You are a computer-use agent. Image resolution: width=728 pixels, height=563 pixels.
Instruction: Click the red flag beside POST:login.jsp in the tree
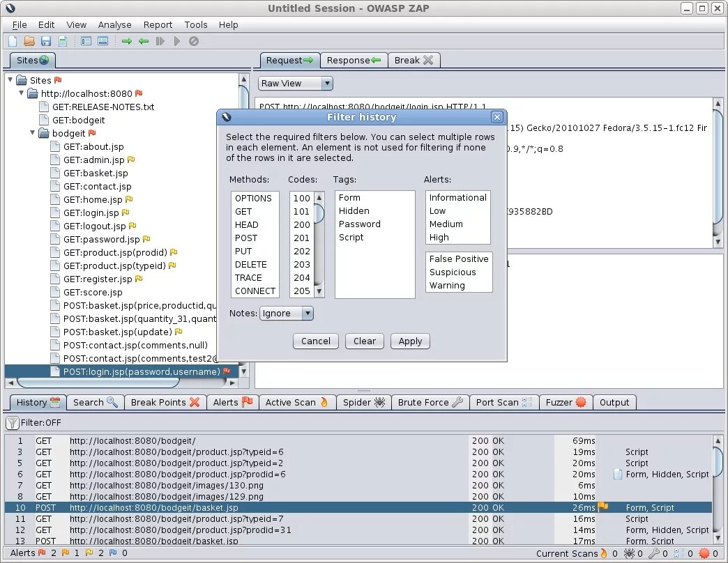click(227, 371)
